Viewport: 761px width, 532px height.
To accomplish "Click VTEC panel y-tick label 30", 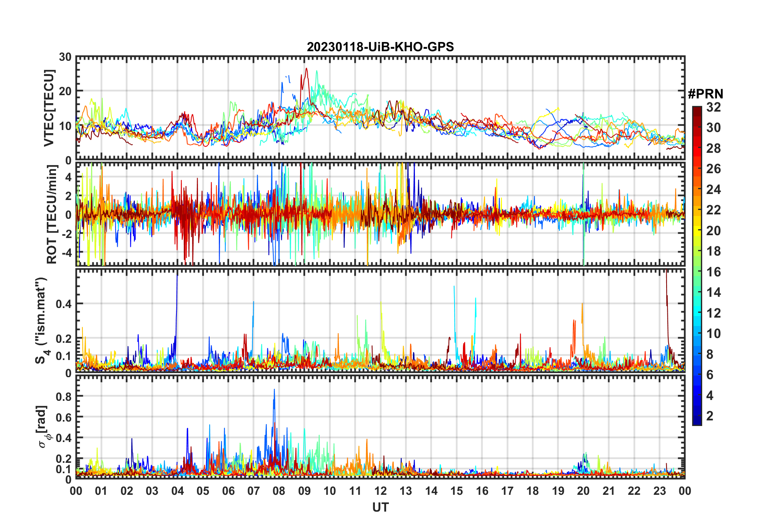I will pos(65,57).
